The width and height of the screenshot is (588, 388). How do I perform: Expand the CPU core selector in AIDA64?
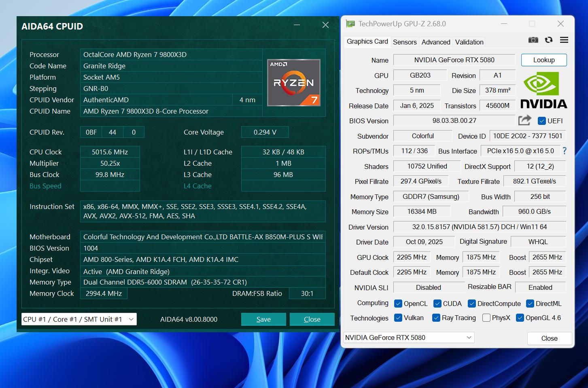pos(130,319)
